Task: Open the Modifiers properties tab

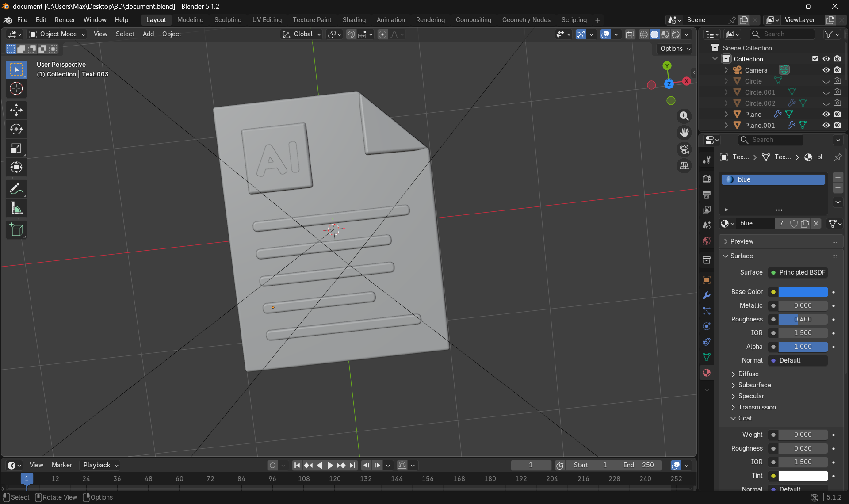Action: 707,295
